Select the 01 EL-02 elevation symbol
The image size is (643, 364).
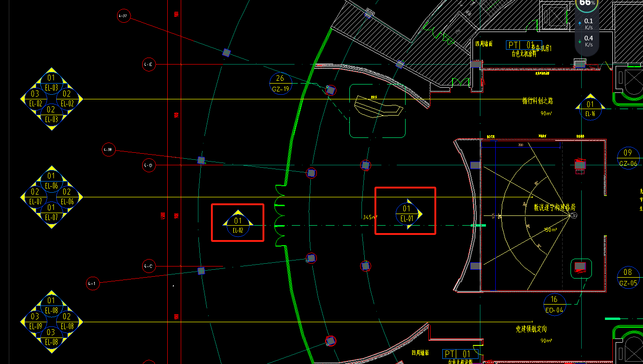point(238,224)
